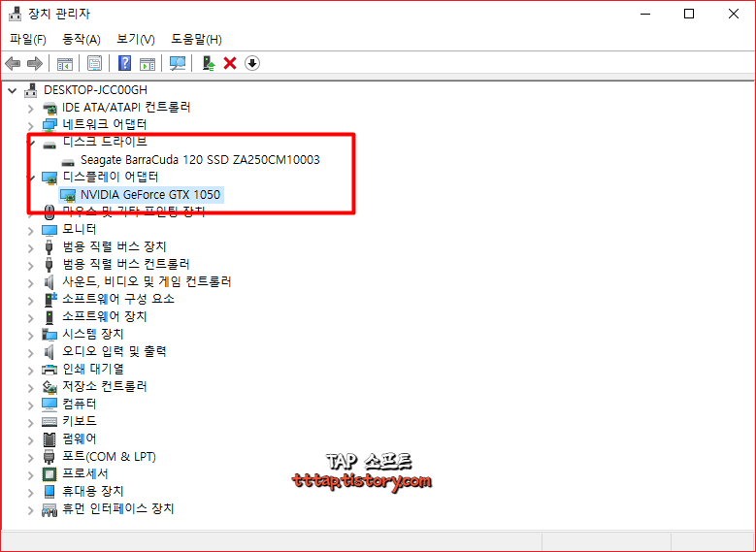The height and width of the screenshot is (552, 756).
Task: Select 사운드, 비디오 및 게임 컨트롤러 label
Action: (148, 281)
